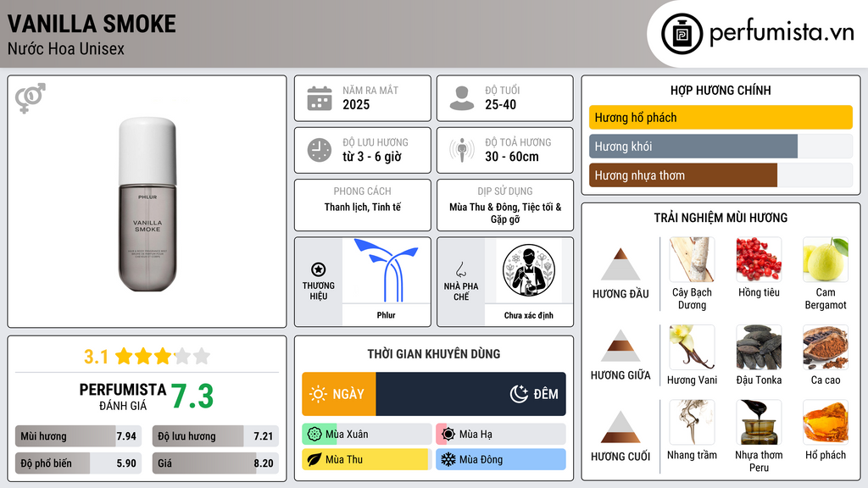Click the sun icon for Mùa Hạ
The width and height of the screenshot is (868, 488).
pos(448,435)
